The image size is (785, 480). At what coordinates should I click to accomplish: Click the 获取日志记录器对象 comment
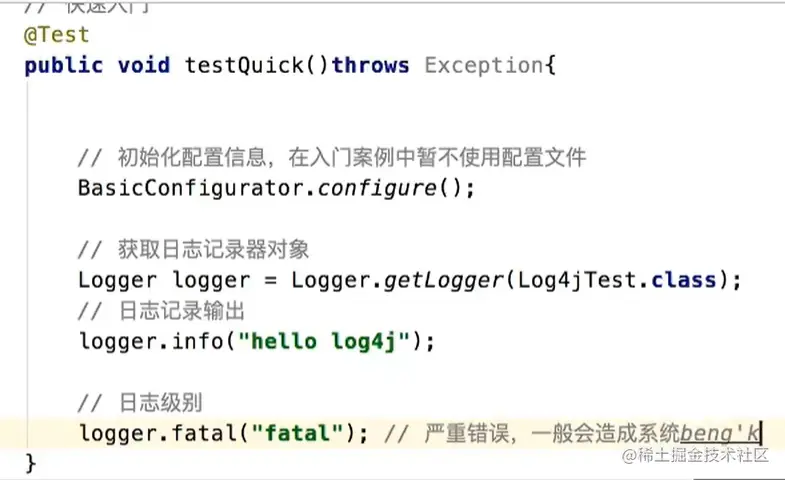tap(193, 250)
